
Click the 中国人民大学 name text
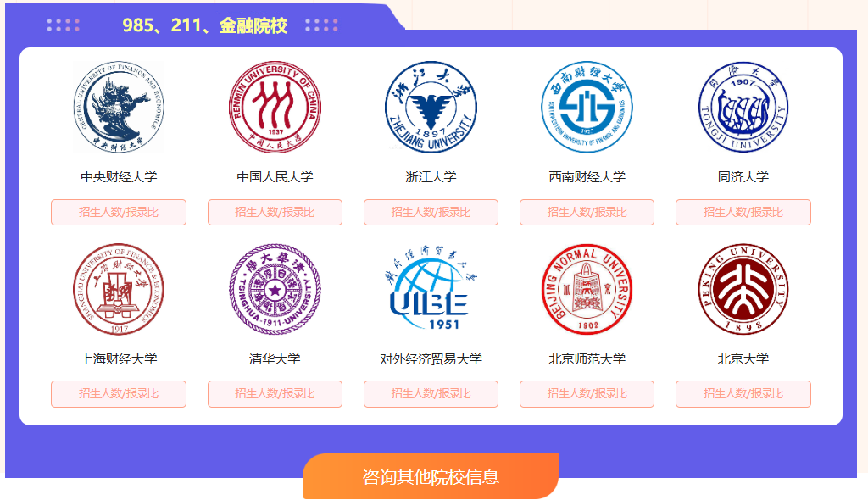[x=275, y=176]
